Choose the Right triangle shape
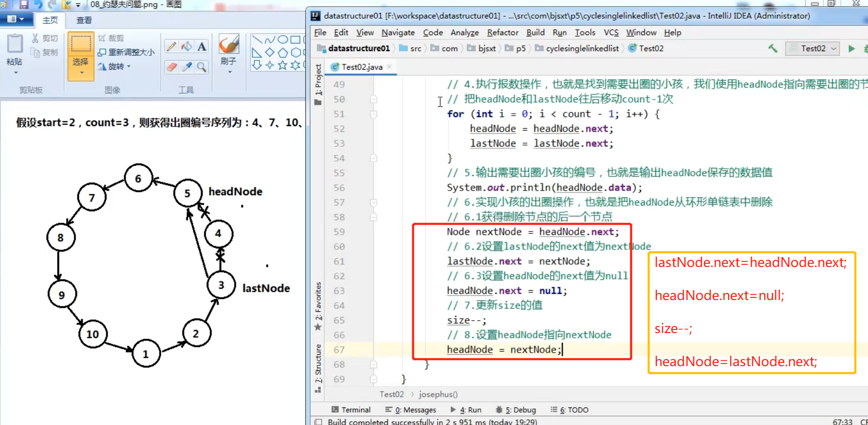 pyautogui.click(x=257, y=53)
